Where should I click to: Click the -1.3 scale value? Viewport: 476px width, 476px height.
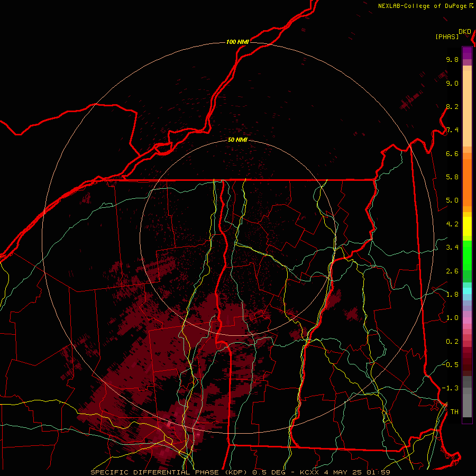coord(450,388)
